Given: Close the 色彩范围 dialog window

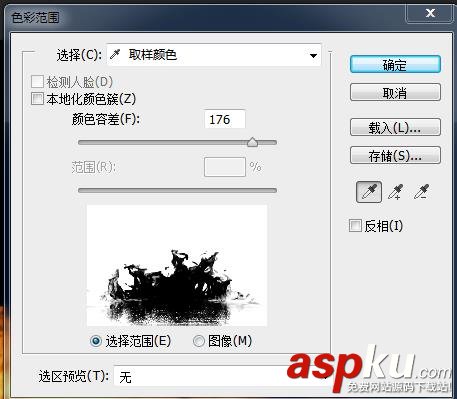Looking at the screenshot, I should 430,13.
